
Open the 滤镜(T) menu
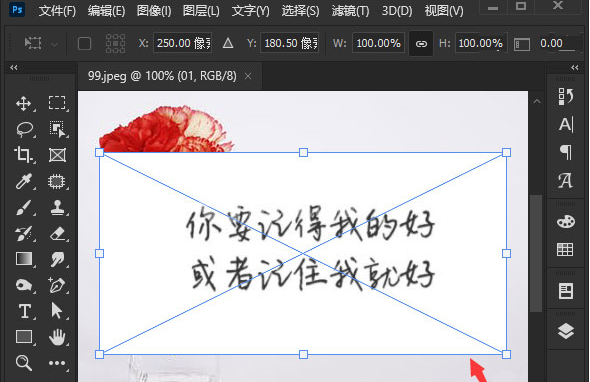click(350, 11)
